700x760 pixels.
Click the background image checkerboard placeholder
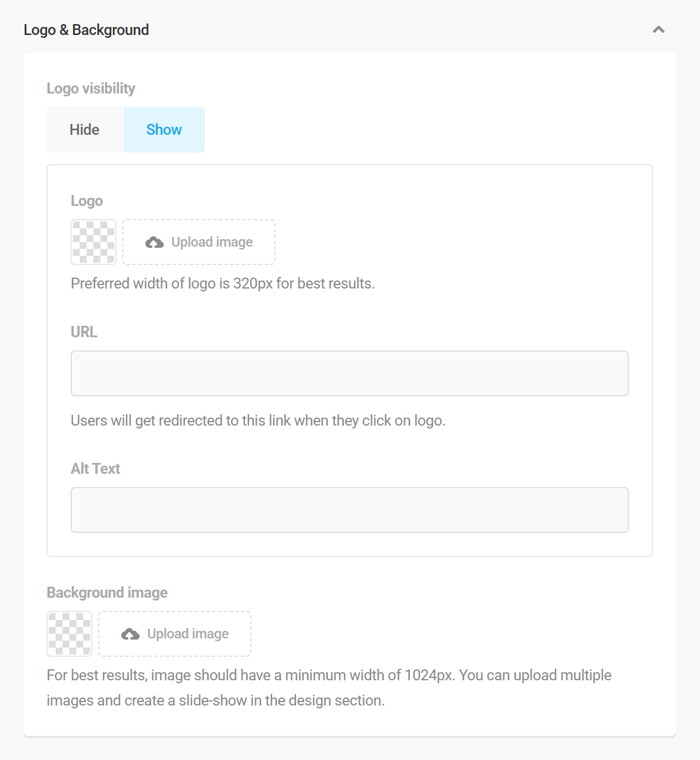coord(69,633)
